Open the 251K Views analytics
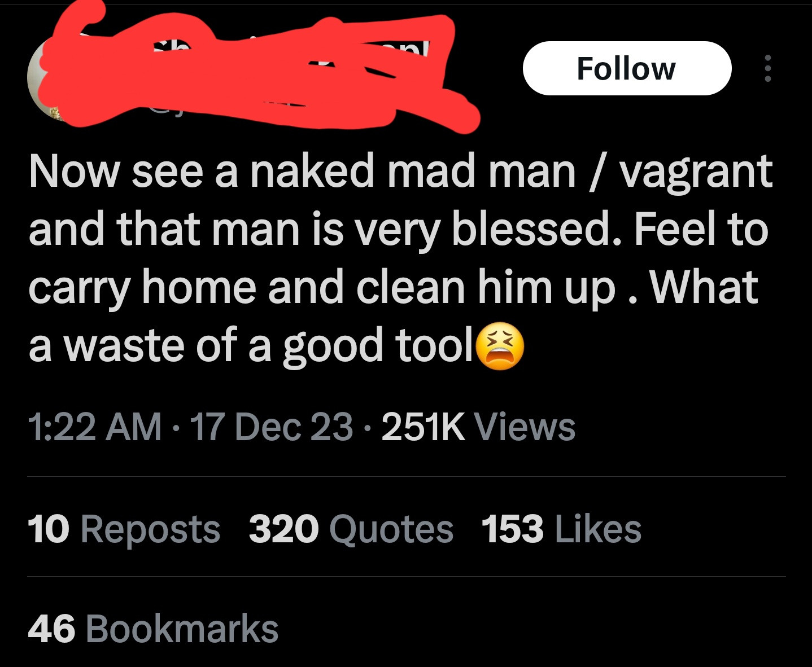812x667 pixels. (478, 427)
